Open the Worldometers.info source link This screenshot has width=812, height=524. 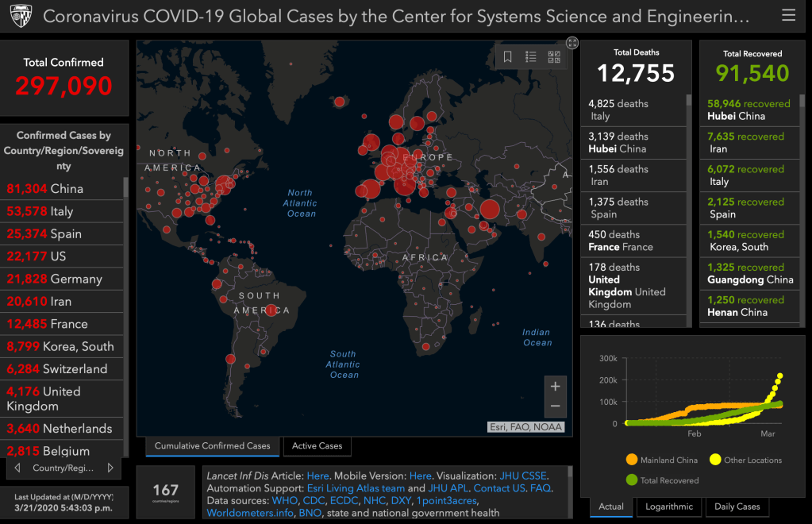[250, 513]
